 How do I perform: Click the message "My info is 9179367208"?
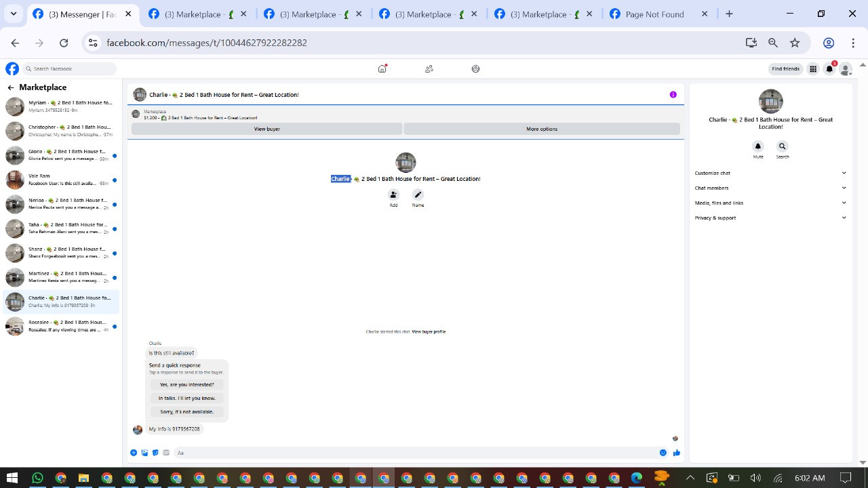coord(174,429)
